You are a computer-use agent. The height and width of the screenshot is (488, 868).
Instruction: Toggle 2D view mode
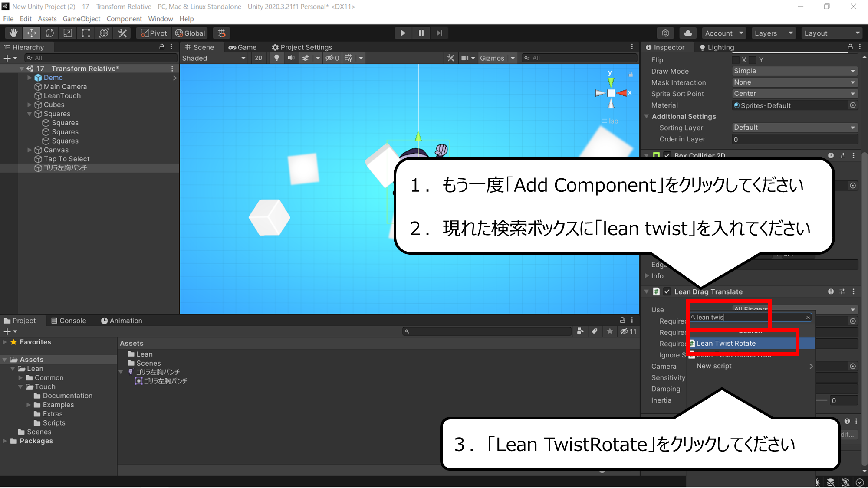click(x=259, y=58)
